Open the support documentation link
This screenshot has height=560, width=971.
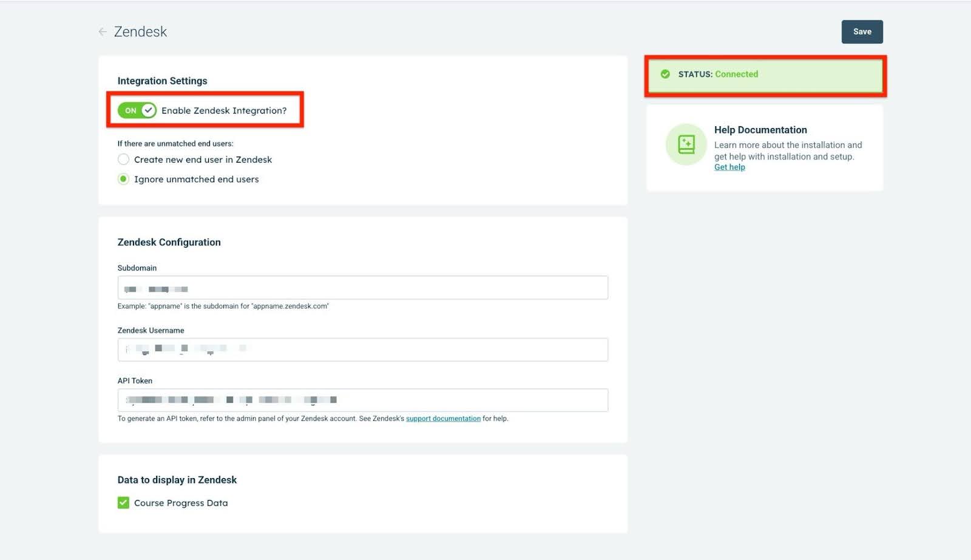pyautogui.click(x=443, y=419)
